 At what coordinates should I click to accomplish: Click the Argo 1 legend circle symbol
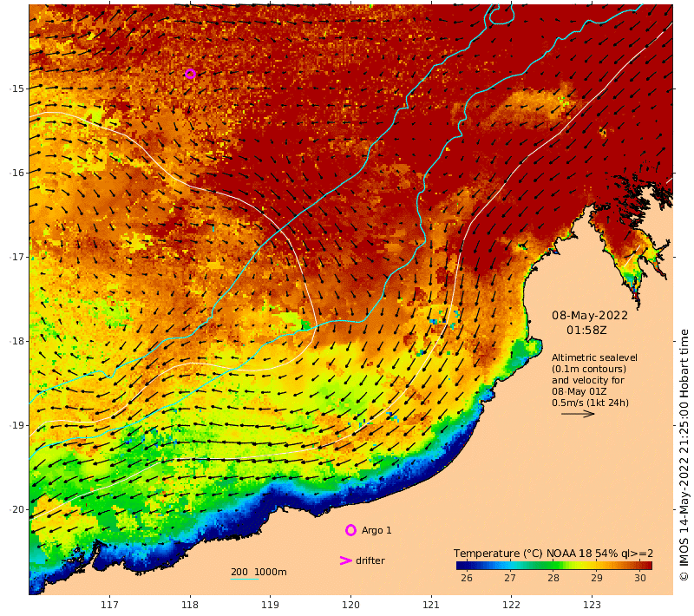coord(350,530)
